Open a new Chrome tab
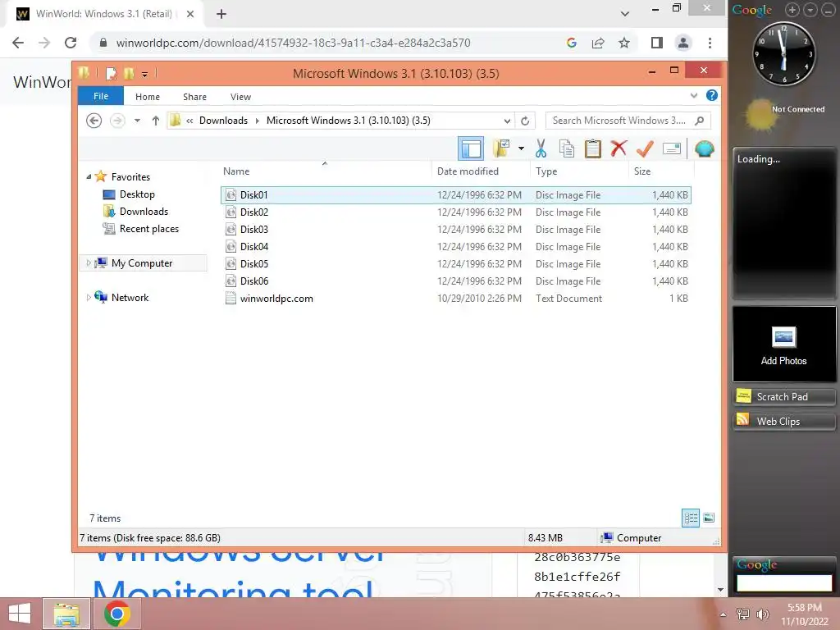Viewport: 840px width, 630px height. [x=221, y=14]
